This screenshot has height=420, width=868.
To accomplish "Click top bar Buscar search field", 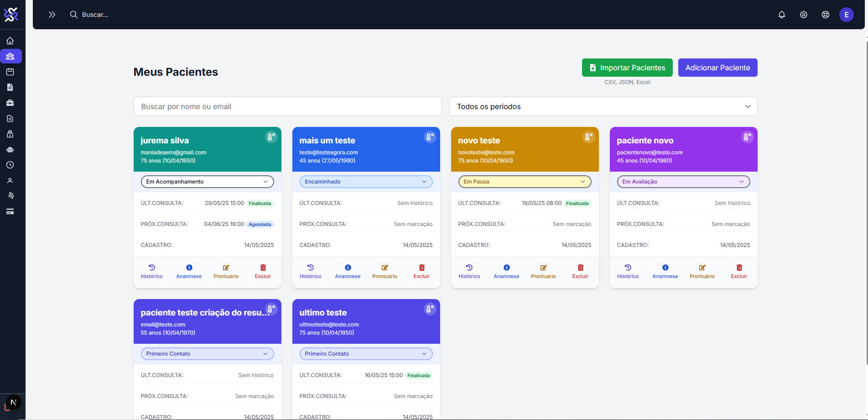I will pos(95,15).
